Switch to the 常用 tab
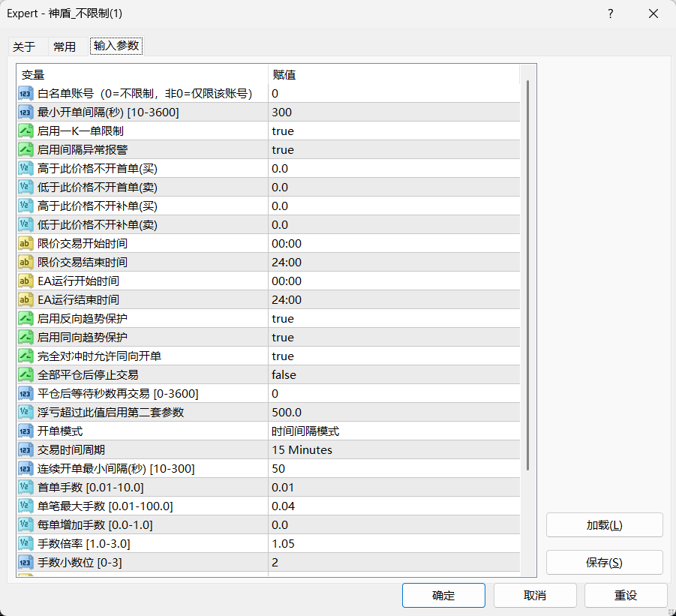Screen dimensions: 676x616 pos(65,47)
